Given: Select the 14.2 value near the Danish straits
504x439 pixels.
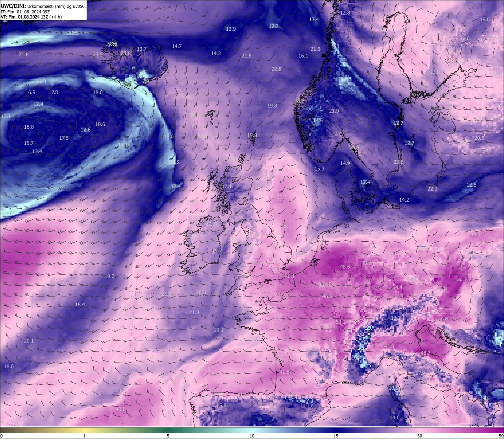Looking at the screenshot, I should 404,200.
